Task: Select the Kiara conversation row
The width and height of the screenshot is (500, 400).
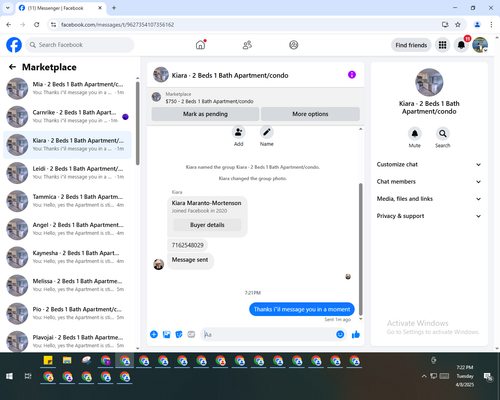Action: pyautogui.click(x=67, y=145)
